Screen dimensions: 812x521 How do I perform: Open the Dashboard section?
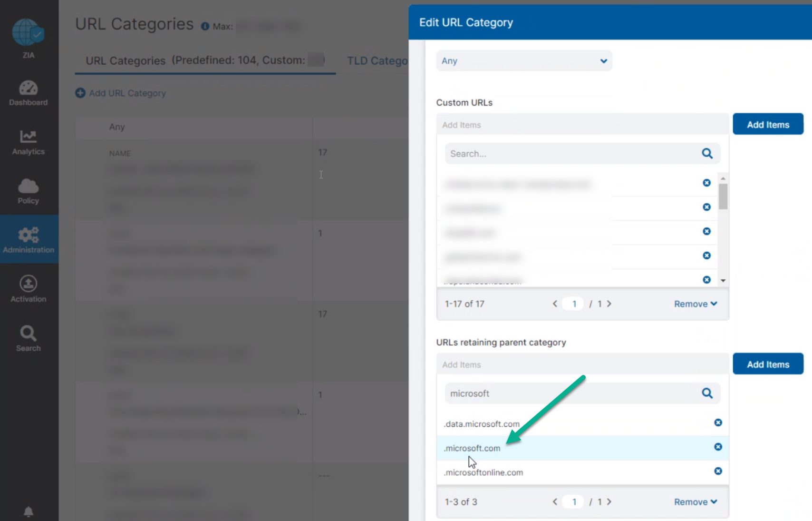[28, 93]
